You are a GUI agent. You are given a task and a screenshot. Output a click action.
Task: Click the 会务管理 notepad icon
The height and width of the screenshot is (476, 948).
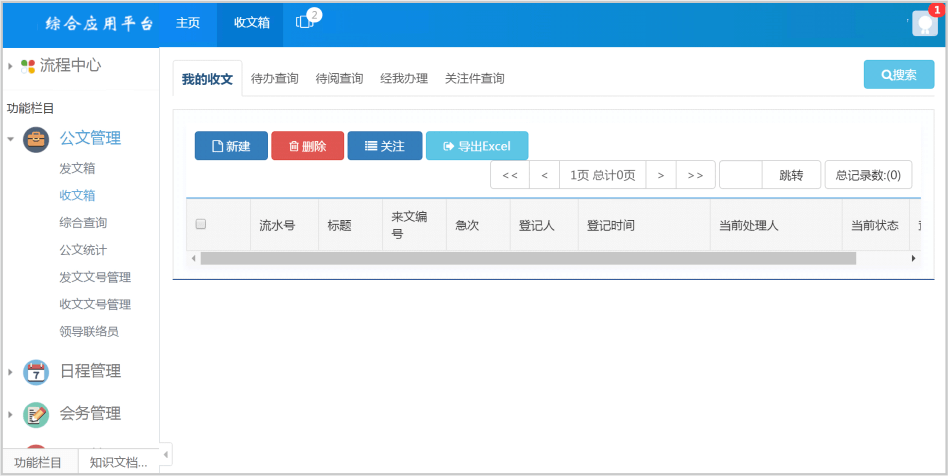pos(36,414)
